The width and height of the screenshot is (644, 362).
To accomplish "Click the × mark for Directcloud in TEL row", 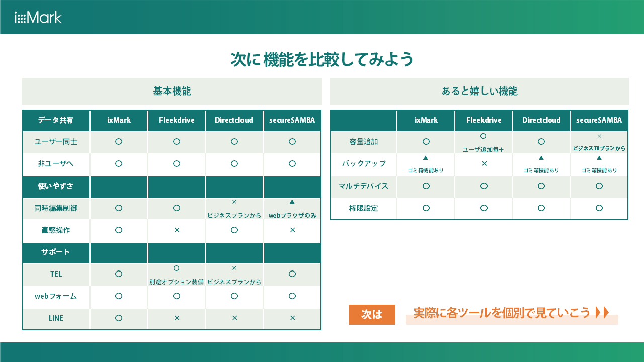I will pos(234,268).
